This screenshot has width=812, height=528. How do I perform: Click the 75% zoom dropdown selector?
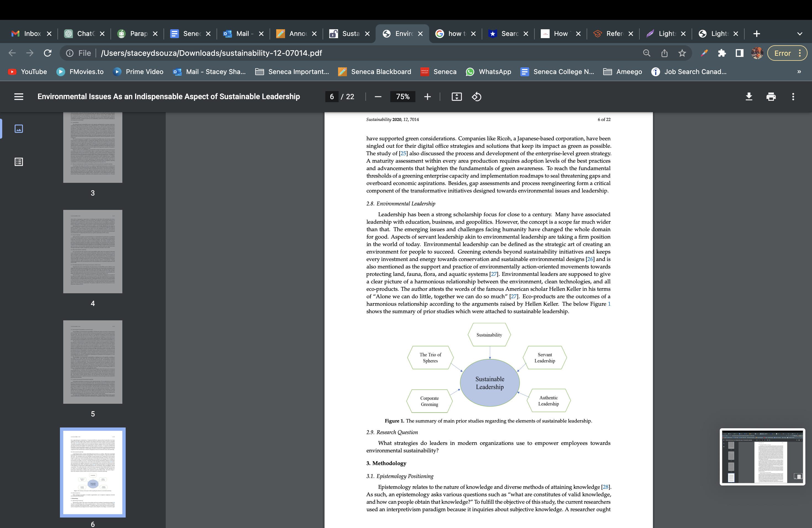click(402, 96)
